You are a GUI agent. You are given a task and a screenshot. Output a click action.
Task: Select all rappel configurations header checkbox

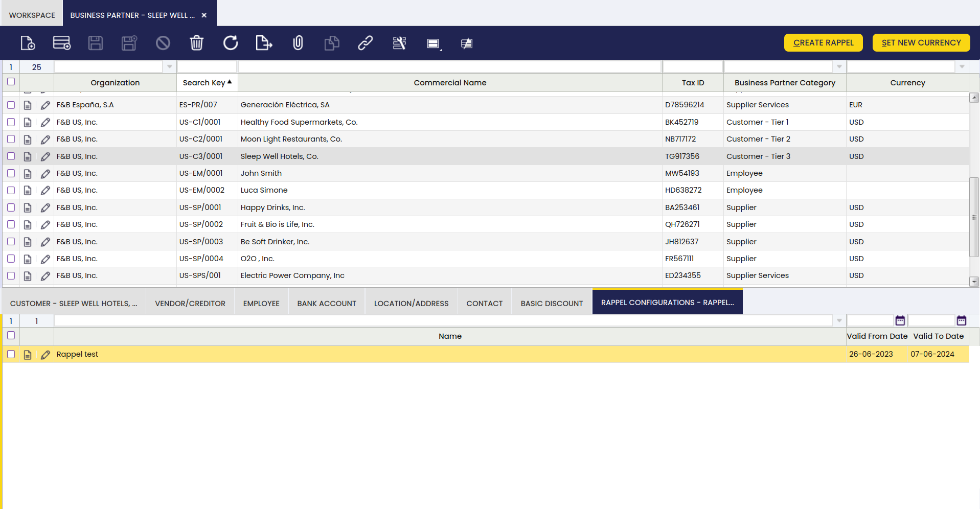11,335
